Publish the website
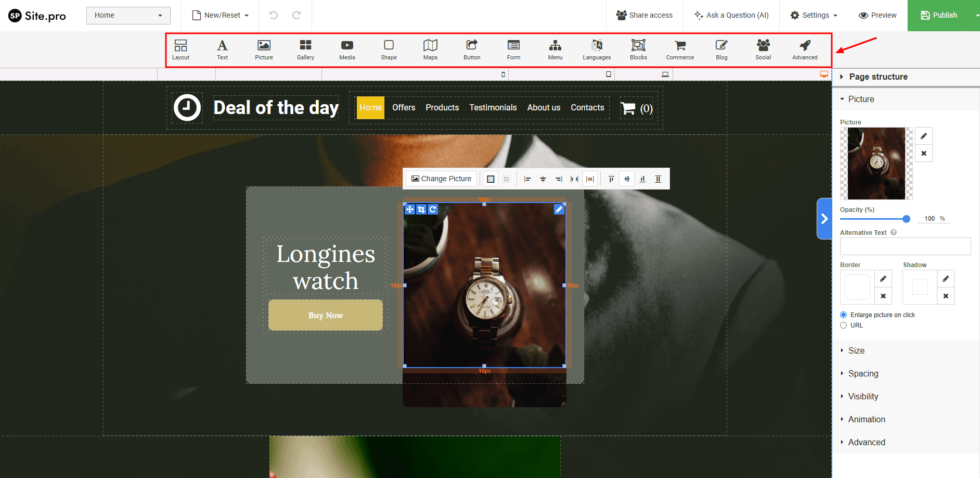The image size is (980, 478). tap(938, 15)
